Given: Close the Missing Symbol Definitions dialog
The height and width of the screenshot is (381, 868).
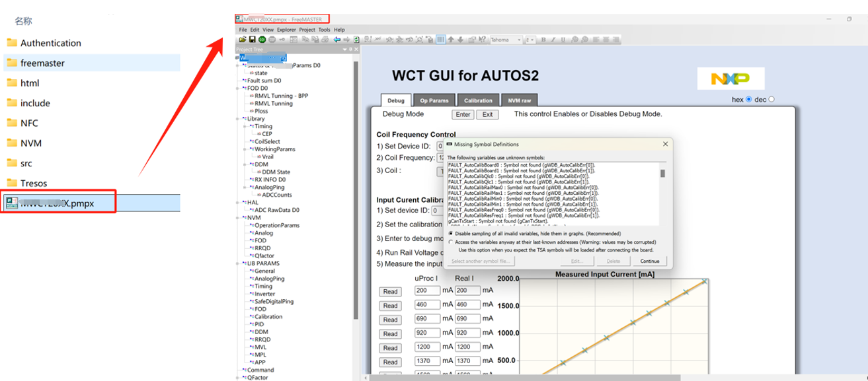Looking at the screenshot, I should click(665, 144).
